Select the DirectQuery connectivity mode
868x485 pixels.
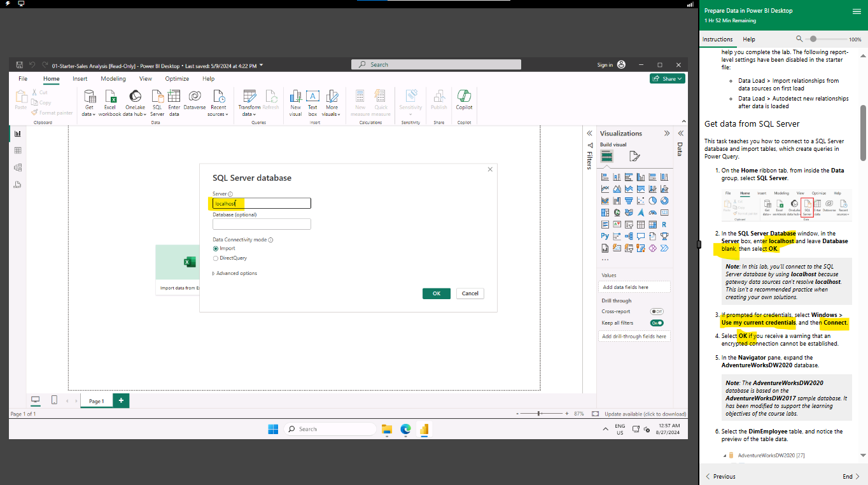point(216,258)
